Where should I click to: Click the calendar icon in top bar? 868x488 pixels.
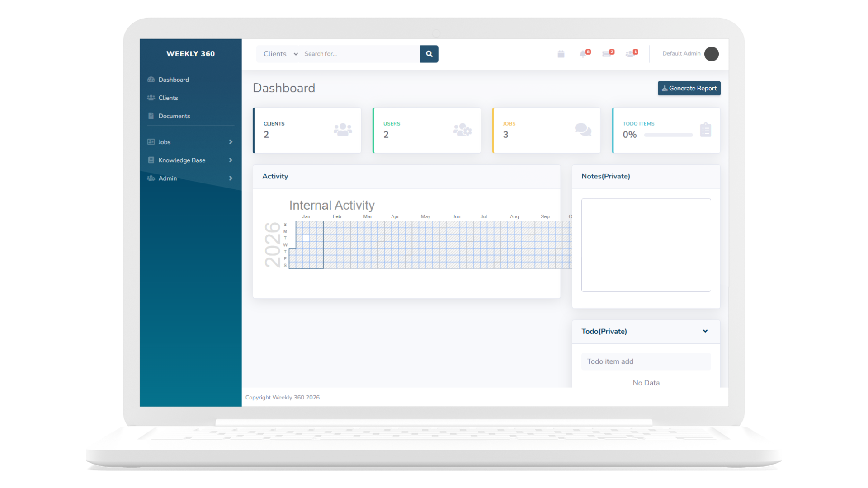tap(561, 54)
